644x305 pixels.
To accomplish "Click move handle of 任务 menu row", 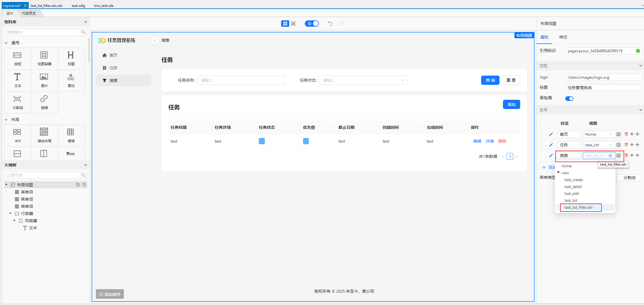I will 637,145.
